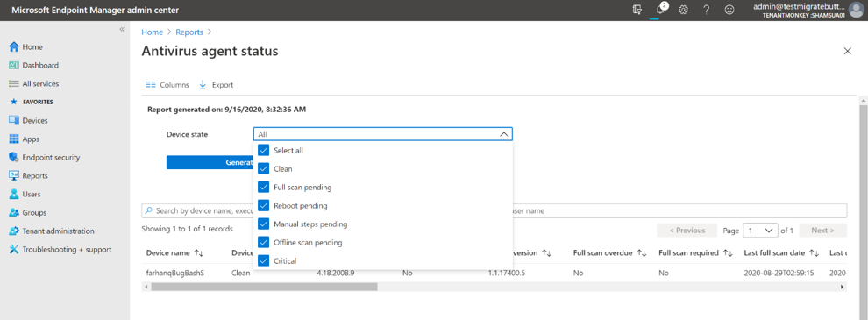Viewport: 868px width, 320px height.
Task: Open the portal directory and subscription icon
Action: (637, 10)
